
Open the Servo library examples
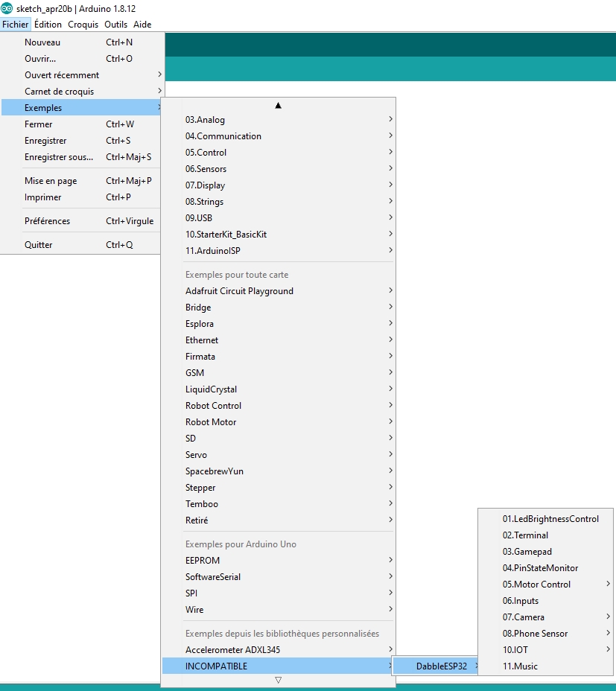197,455
